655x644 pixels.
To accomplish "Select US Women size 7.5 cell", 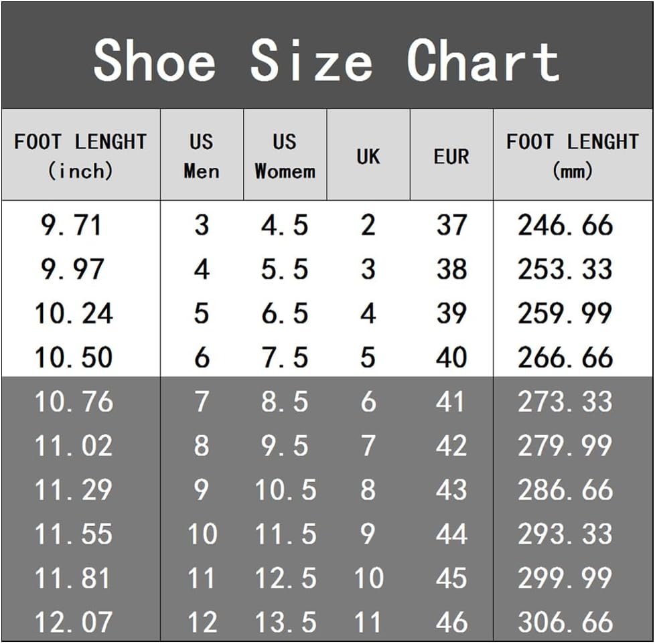I will click(285, 358).
